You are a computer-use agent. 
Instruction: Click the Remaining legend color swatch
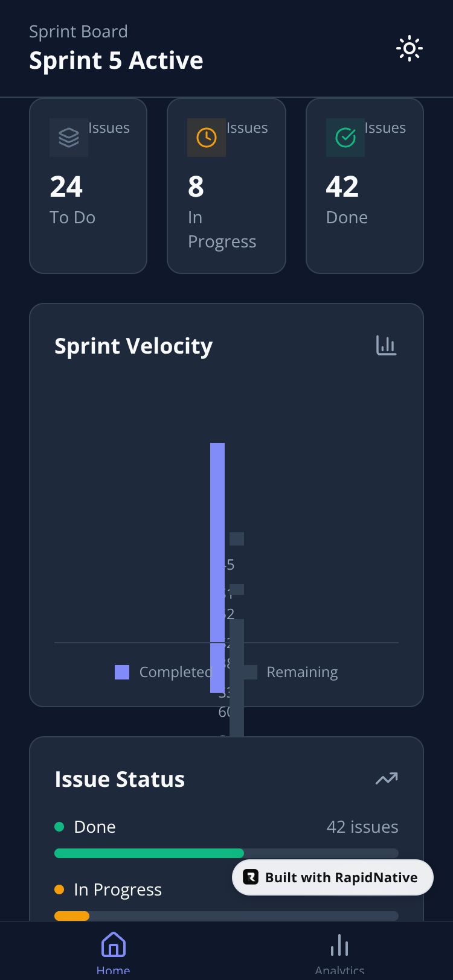pos(251,672)
